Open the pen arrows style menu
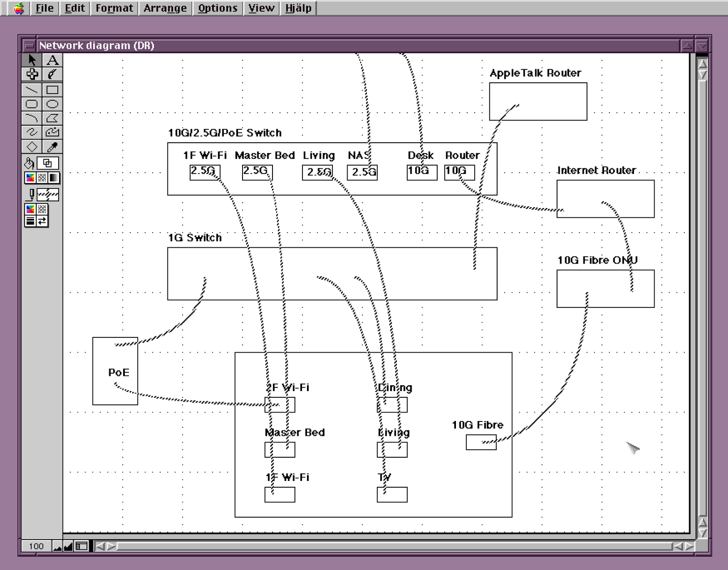 [x=42, y=221]
